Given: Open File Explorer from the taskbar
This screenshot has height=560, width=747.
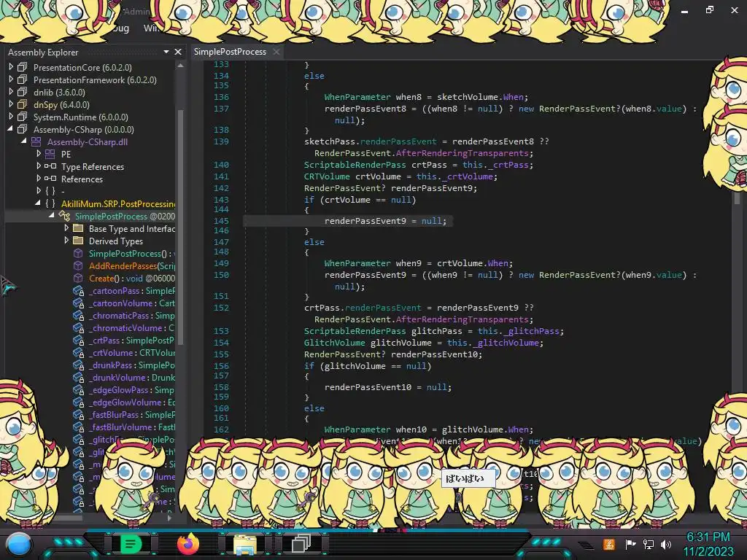Looking at the screenshot, I should [245, 544].
